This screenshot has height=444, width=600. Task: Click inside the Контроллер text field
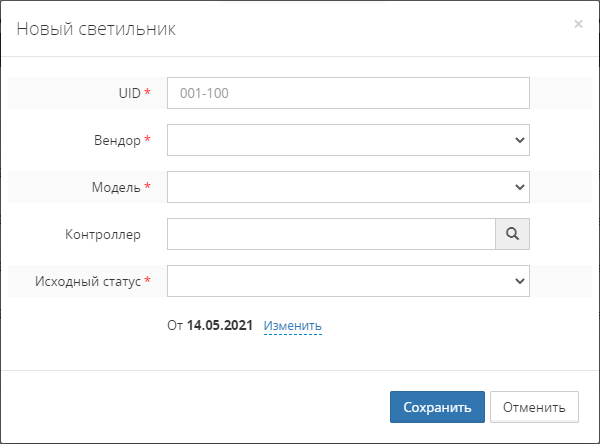[331, 234]
